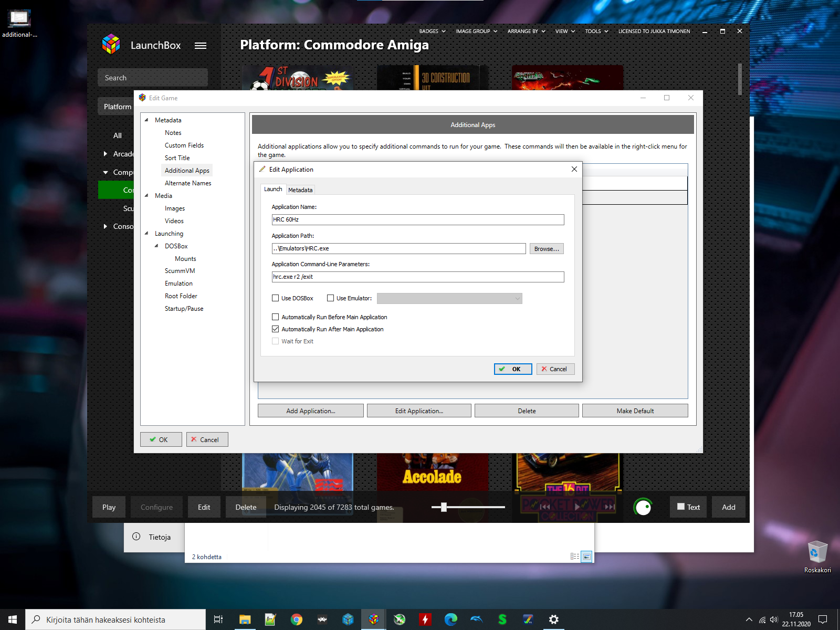
Task: Collapse the Computers platform category
Action: [x=106, y=172]
